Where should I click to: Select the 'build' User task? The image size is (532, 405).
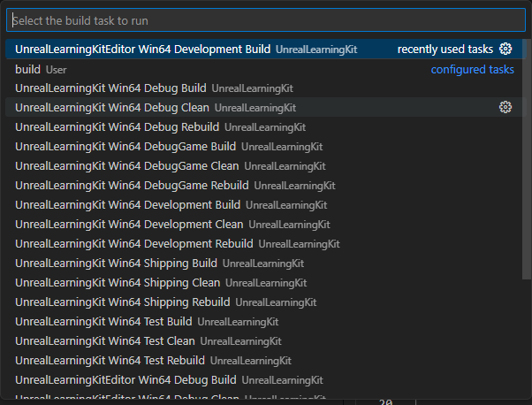(266, 69)
